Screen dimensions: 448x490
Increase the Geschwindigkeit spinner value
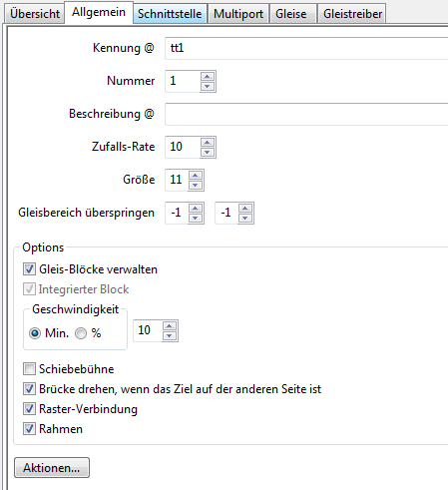pyautogui.click(x=170, y=326)
